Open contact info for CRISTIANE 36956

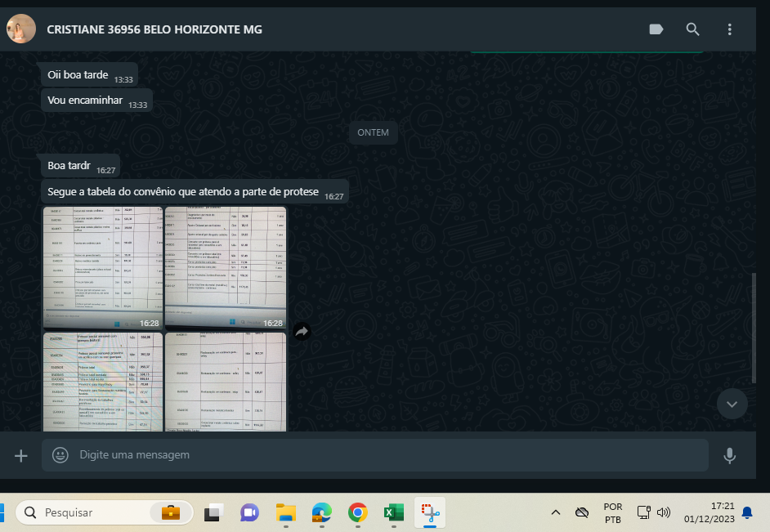tap(154, 29)
